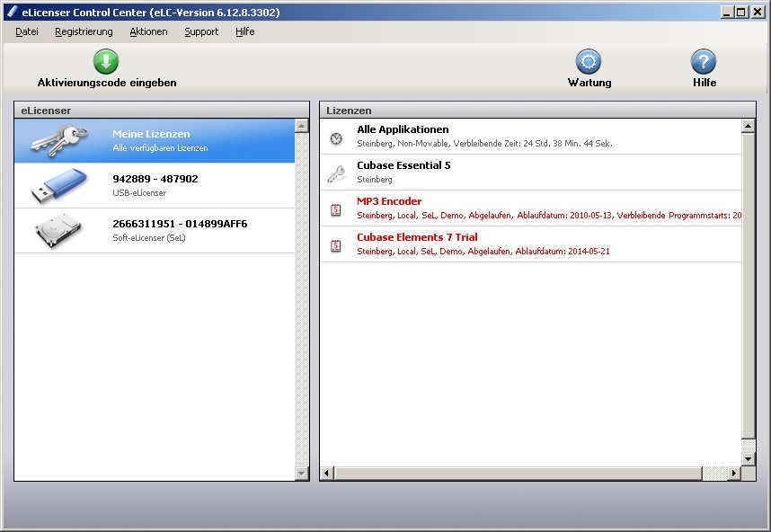Open the Datei menu
771x532 pixels.
(27, 31)
